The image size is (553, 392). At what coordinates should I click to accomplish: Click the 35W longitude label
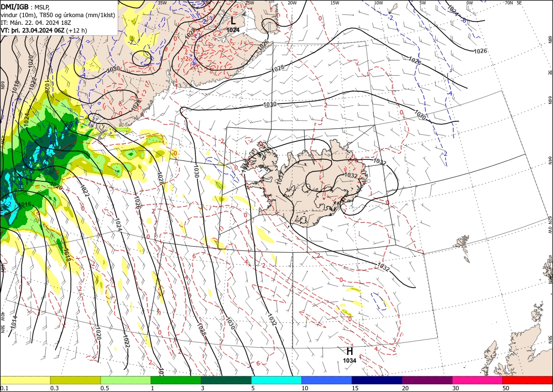[x=162, y=3]
